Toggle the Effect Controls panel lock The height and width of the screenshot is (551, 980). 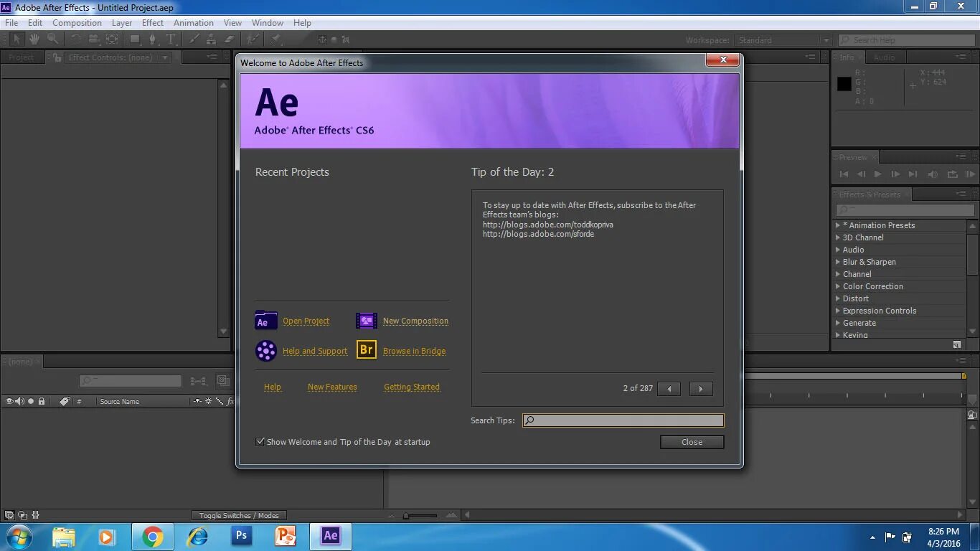click(x=57, y=57)
